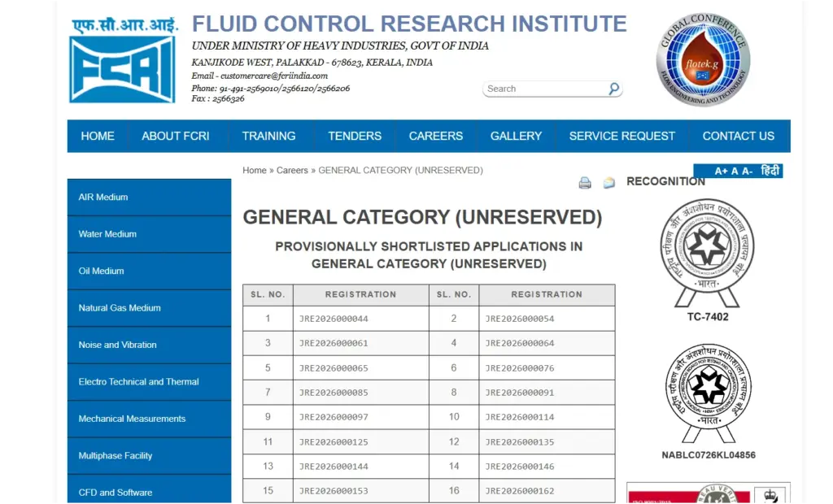Focus the Search input field
Image resolution: width=833 pixels, height=504 pixels.
point(546,89)
